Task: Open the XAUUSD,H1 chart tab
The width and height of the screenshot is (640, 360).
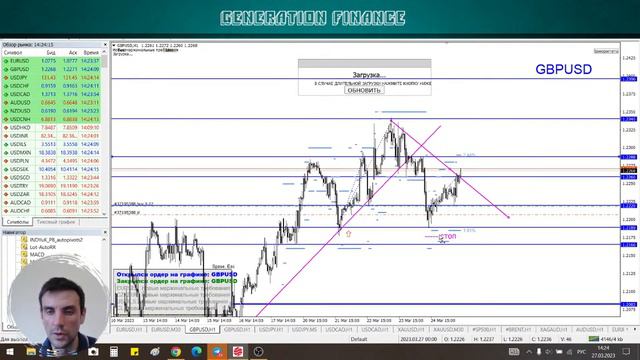Action: (x=411, y=329)
